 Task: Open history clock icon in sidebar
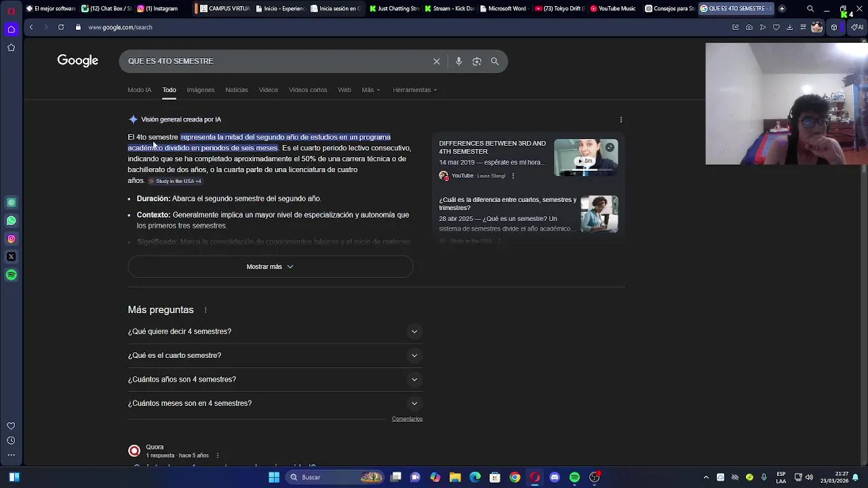(x=11, y=441)
